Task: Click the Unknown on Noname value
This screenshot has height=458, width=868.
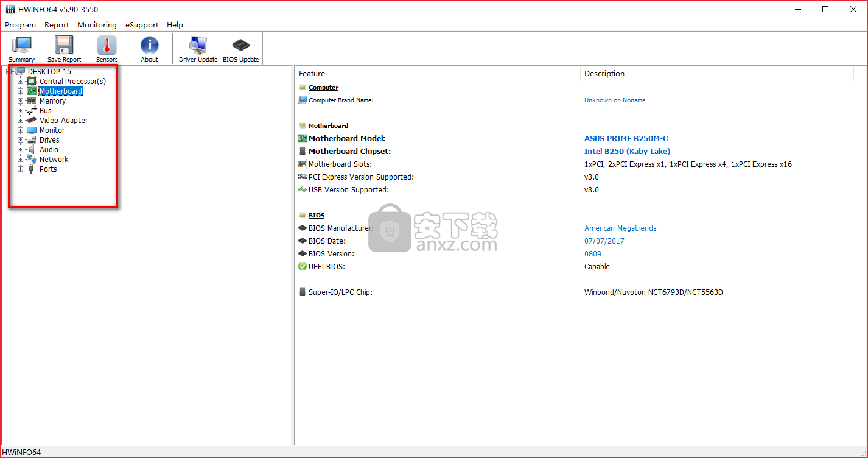Action: click(615, 100)
